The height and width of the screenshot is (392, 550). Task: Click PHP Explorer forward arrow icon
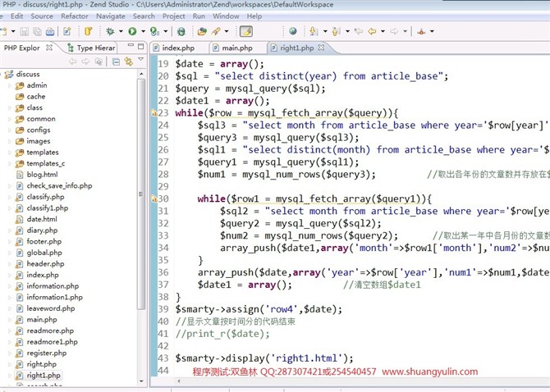(85, 62)
